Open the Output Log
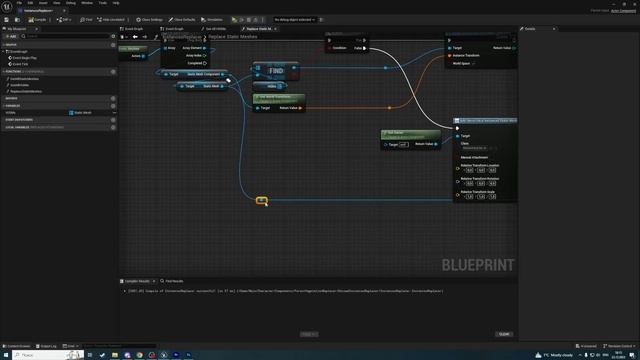Screen dimensions: 640x360 pyautogui.click(x=47, y=346)
